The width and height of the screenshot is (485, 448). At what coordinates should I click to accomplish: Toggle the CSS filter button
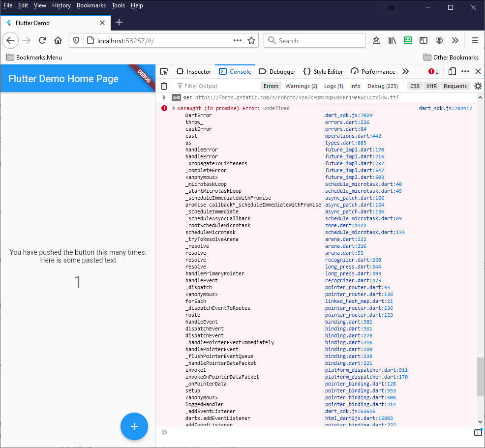(x=415, y=86)
